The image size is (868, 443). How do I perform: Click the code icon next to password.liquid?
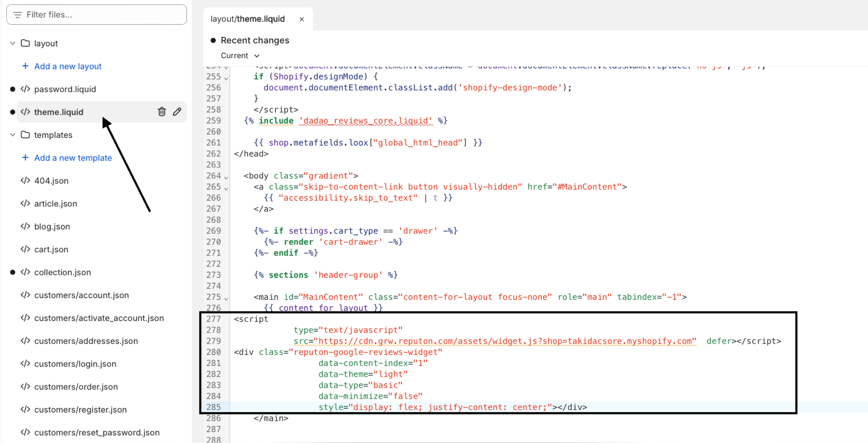25,89
